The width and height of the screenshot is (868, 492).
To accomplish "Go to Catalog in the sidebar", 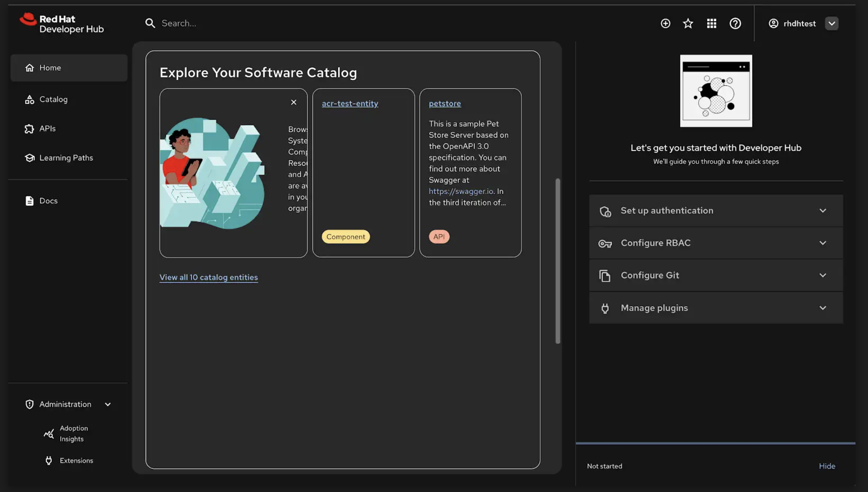I will point(53,99).
